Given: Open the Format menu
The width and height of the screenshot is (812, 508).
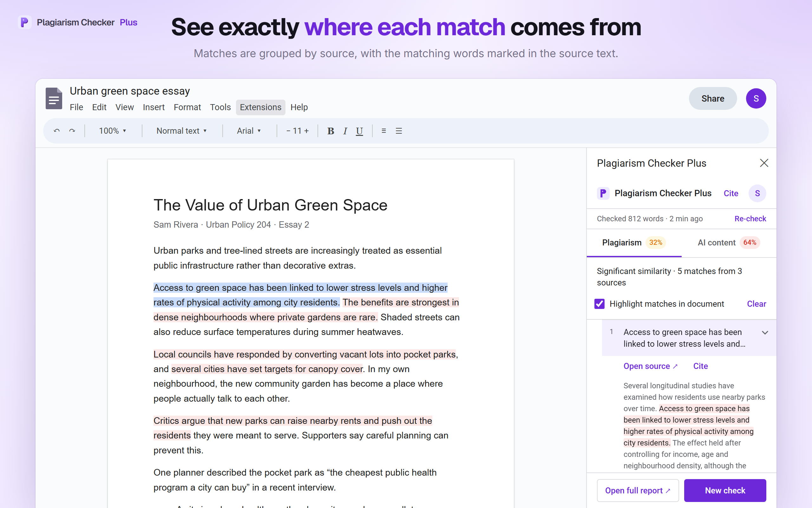Looking at the screenshot, I should click(x=187, y=107).
